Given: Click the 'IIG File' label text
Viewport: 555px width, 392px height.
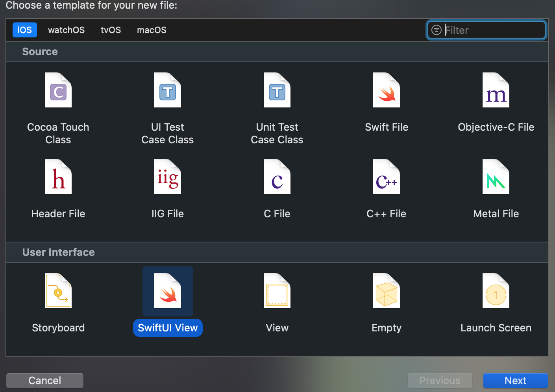Looking at the screenshot, I should point(168,214).
